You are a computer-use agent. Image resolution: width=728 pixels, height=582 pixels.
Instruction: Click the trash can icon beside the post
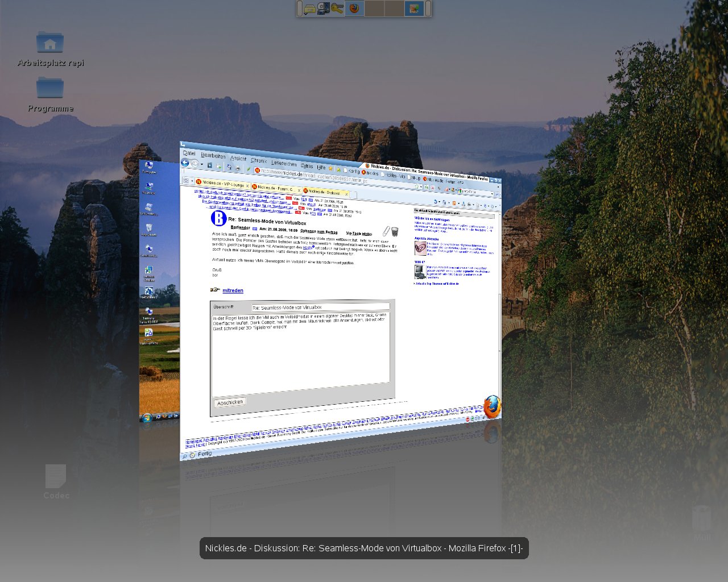click(x=395, y=232)
